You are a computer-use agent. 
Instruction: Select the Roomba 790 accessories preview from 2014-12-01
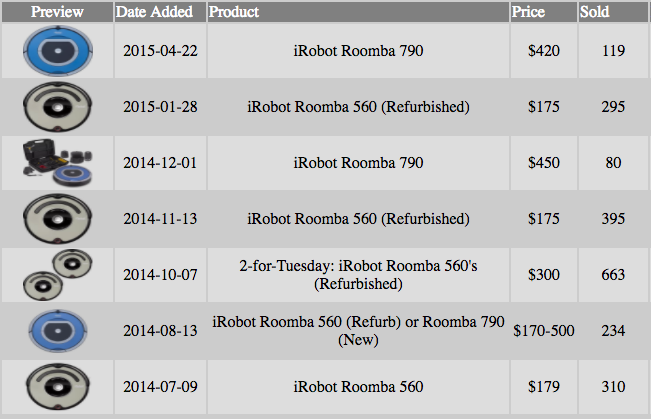click(57, 163)
